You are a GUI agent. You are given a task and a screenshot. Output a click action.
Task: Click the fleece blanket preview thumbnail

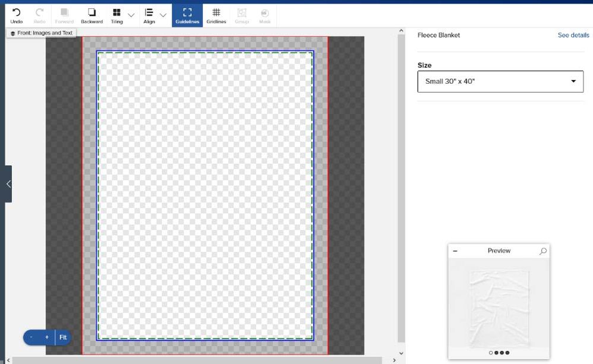tap(499, 303)
